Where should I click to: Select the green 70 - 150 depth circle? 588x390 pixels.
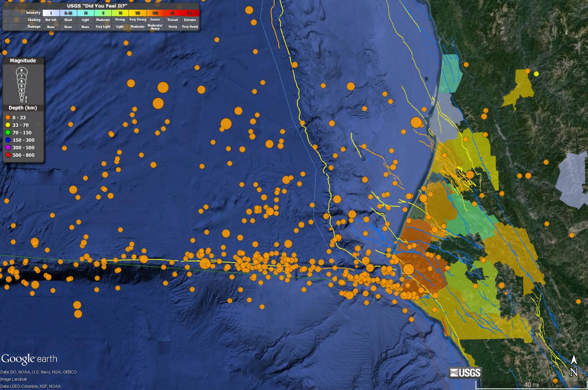[7, 132]
